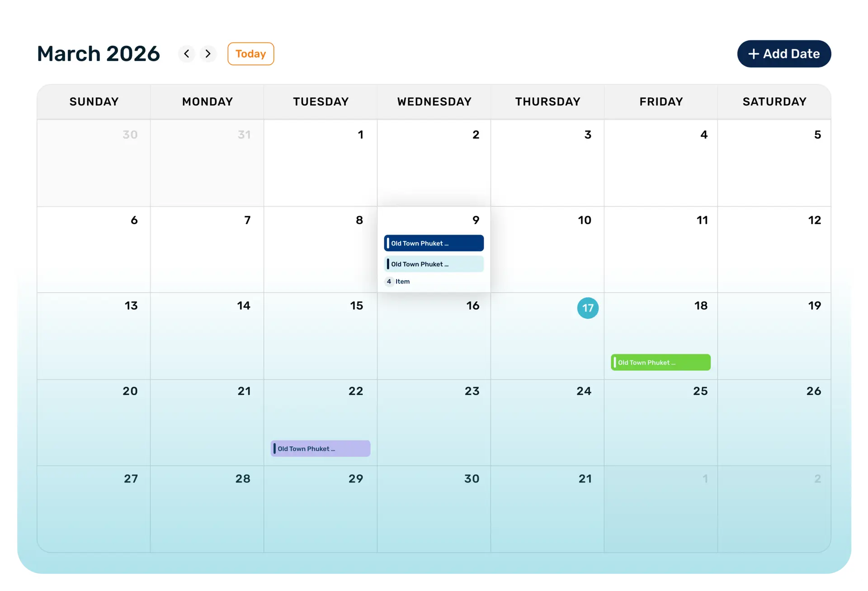The image size is (868, 591).
Task: Select date 1 of March
Action: point(360,135)
